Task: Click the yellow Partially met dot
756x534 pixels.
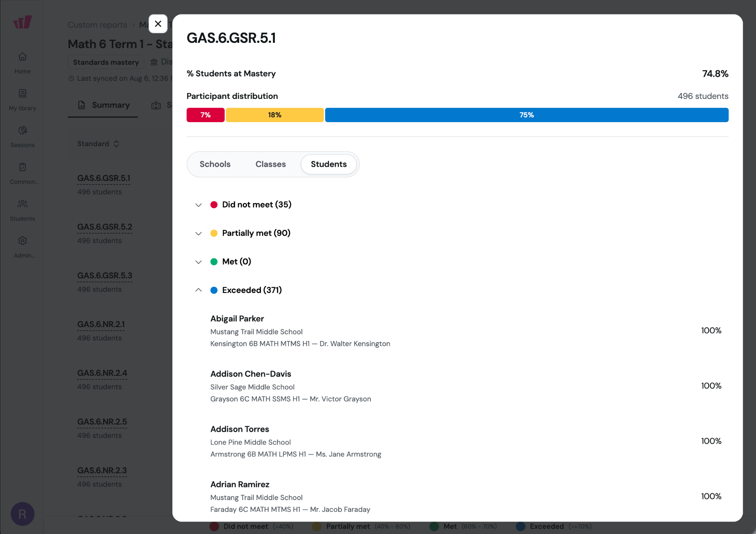Action: pos(214,233)
